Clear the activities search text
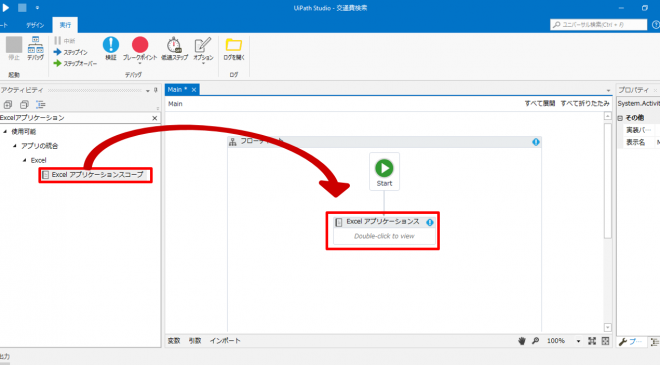Viewport: 660px width, 365px height. [154, 118]
